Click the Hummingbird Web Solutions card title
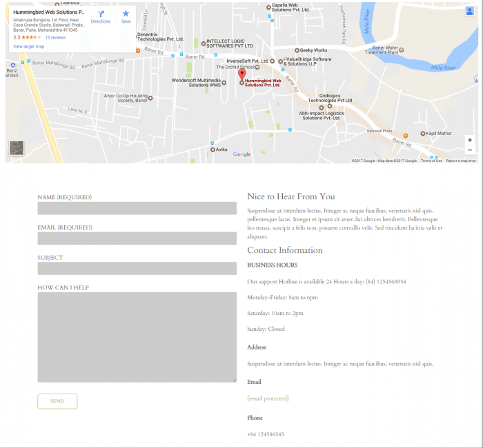Screen dimensions: 483x448 (49, 12)
